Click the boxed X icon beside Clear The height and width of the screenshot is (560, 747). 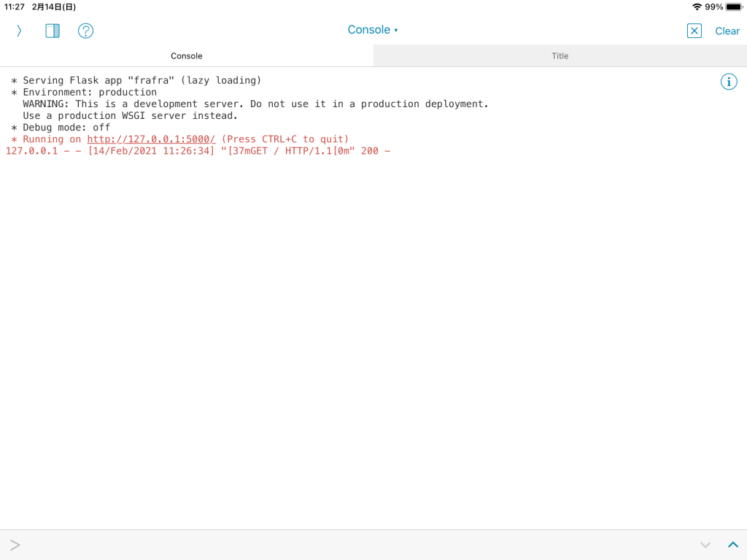pos(694,31)
